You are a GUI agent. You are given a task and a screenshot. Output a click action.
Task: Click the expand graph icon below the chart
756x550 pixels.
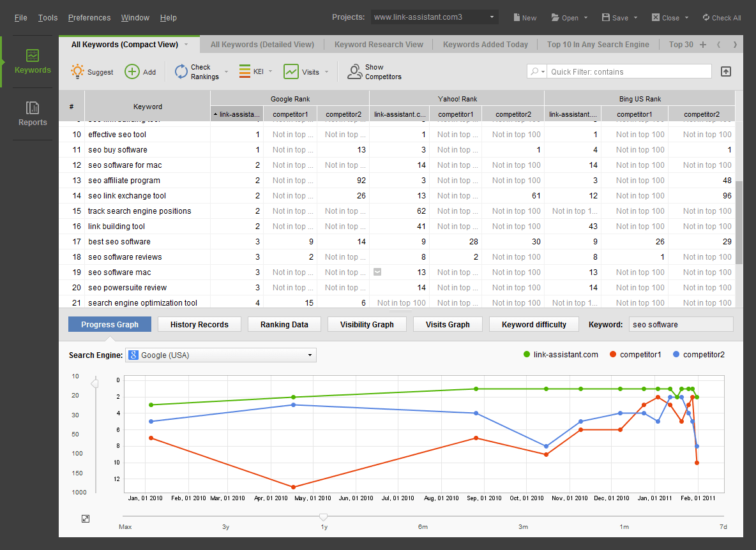(x=86, y=519)
